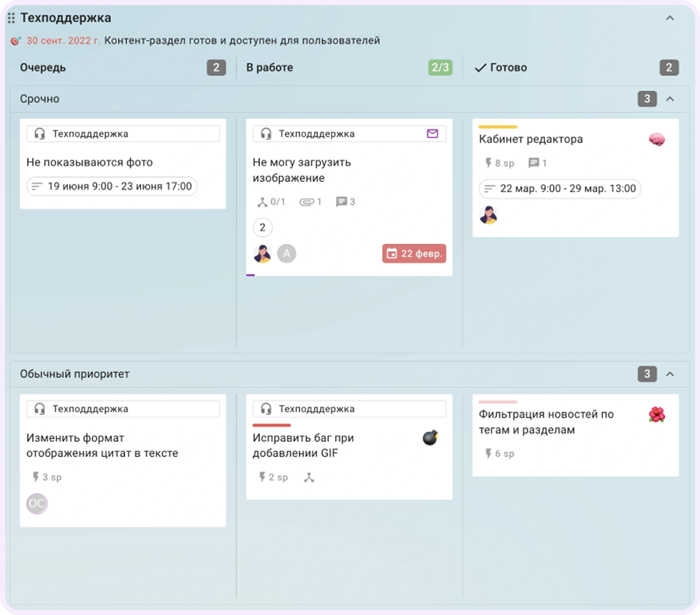Click the brain emoji on Кабинет редактора card
Screen dimensions: 700x615
pos(657,139)
